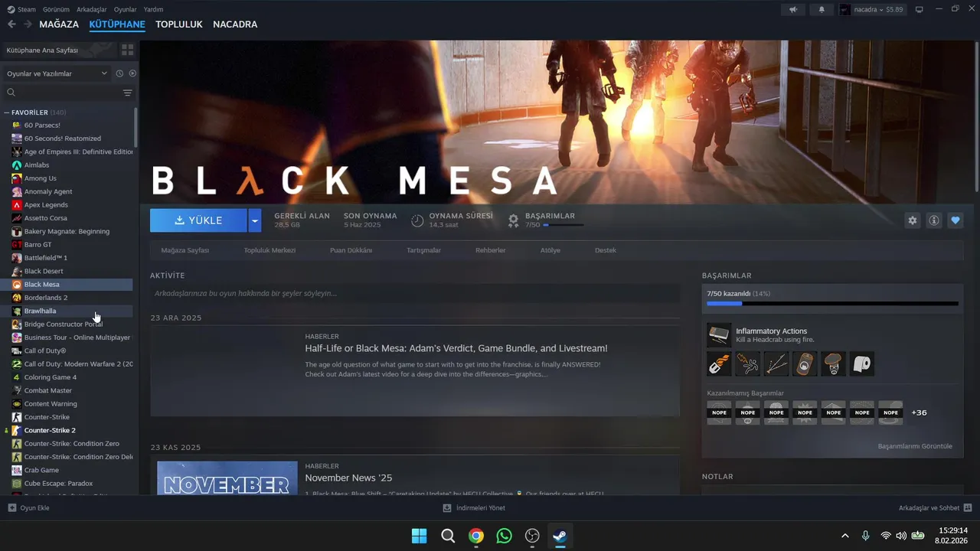Click the bearded face achievement icon
The height and width of the screenshot is (551, 980).
point(834,364)
